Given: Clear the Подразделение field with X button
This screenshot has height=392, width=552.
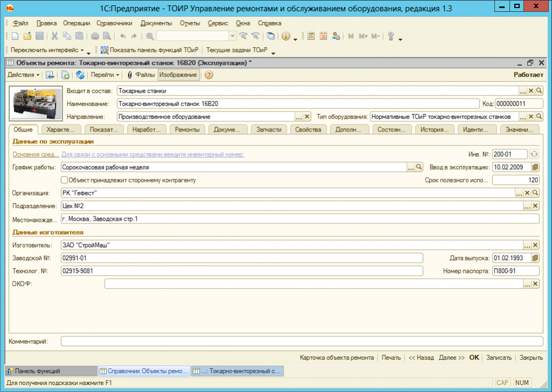Looking at the screenshot, I should coord(535,206).
